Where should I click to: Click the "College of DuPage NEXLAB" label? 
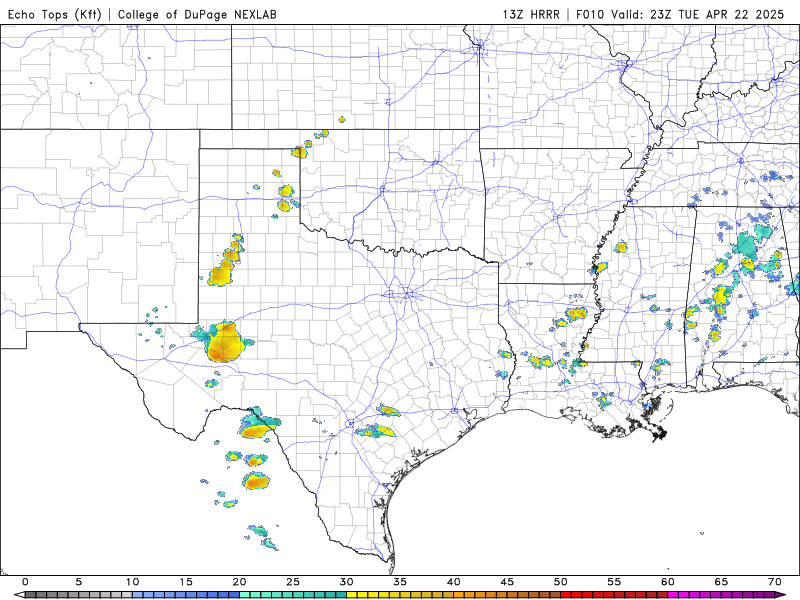click(x=197, y=14)
